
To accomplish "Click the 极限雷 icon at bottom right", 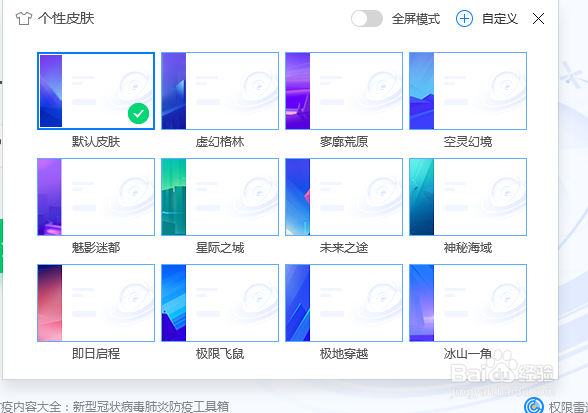I will [534, 406].
